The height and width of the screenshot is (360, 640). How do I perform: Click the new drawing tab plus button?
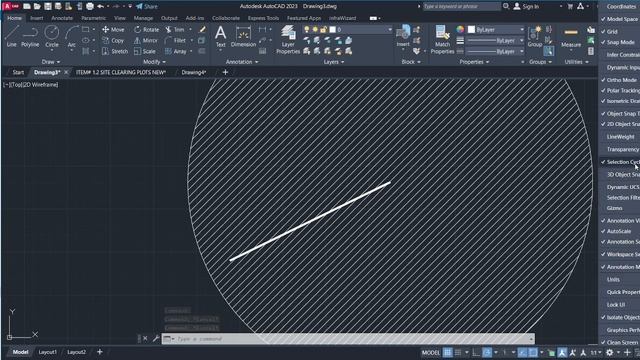click(x=225, y=72)
